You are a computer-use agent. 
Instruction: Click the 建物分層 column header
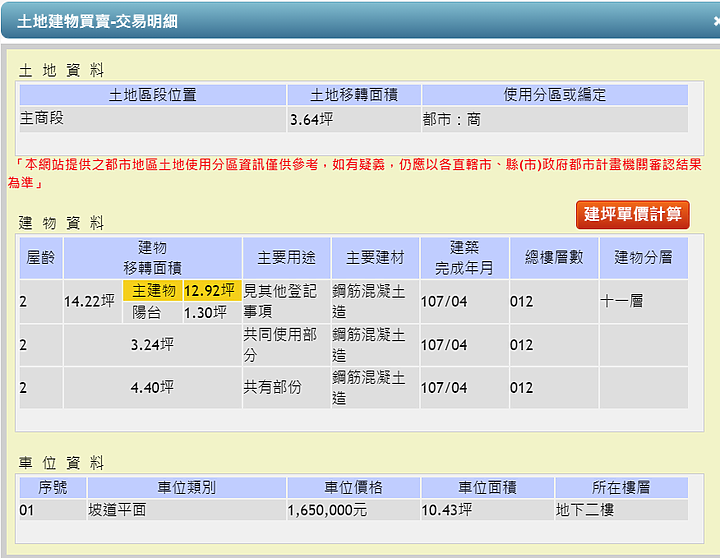644,258
